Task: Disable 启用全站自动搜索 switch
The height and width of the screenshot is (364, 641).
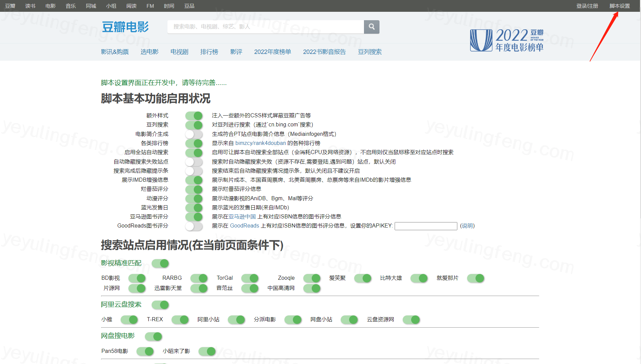Action: pos(194,152)
